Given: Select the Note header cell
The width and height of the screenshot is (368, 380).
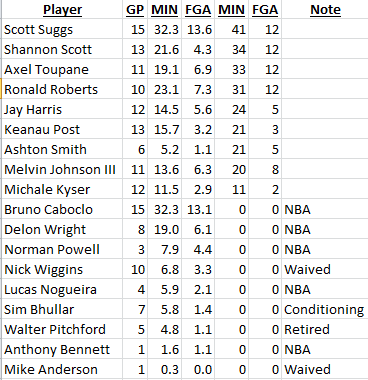Looking at the screenshot, I should [325, 10].
